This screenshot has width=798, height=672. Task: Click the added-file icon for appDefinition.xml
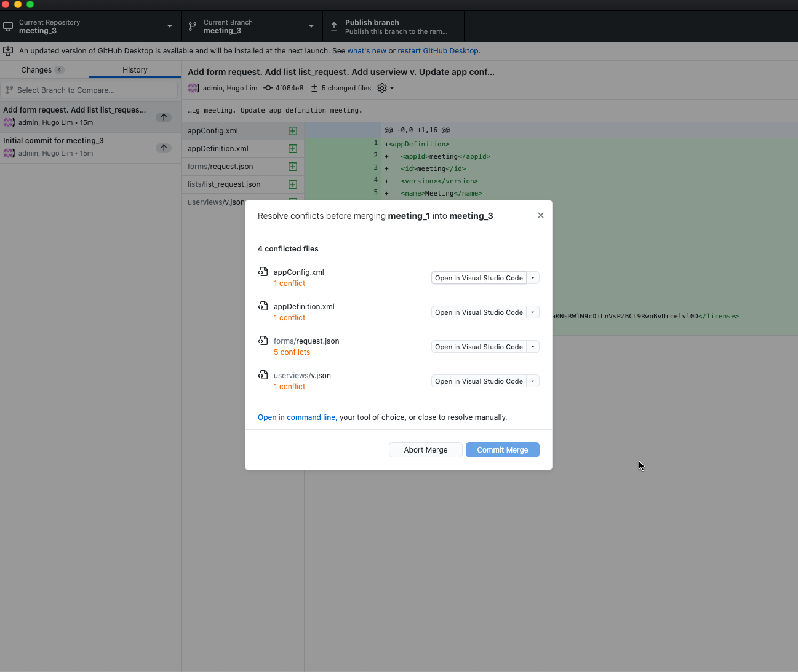point(293,149)
